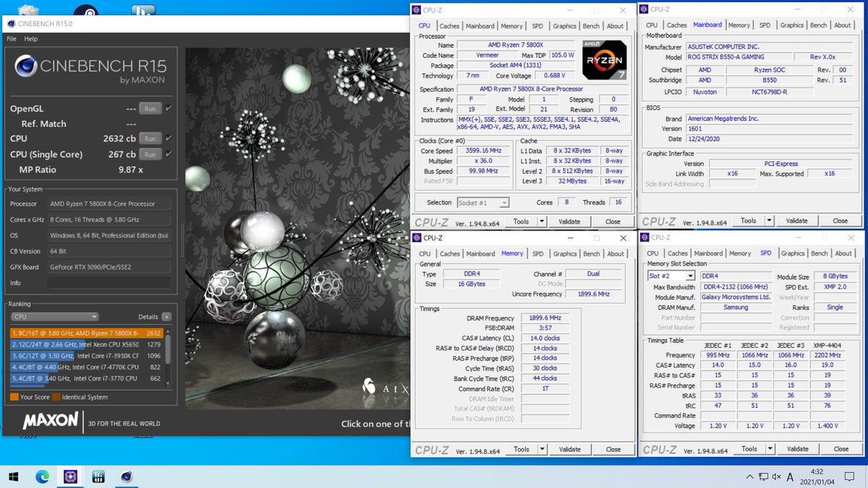868x488 pixels.
Task: Show ranking Details arrow button
Action: (166, 317)
